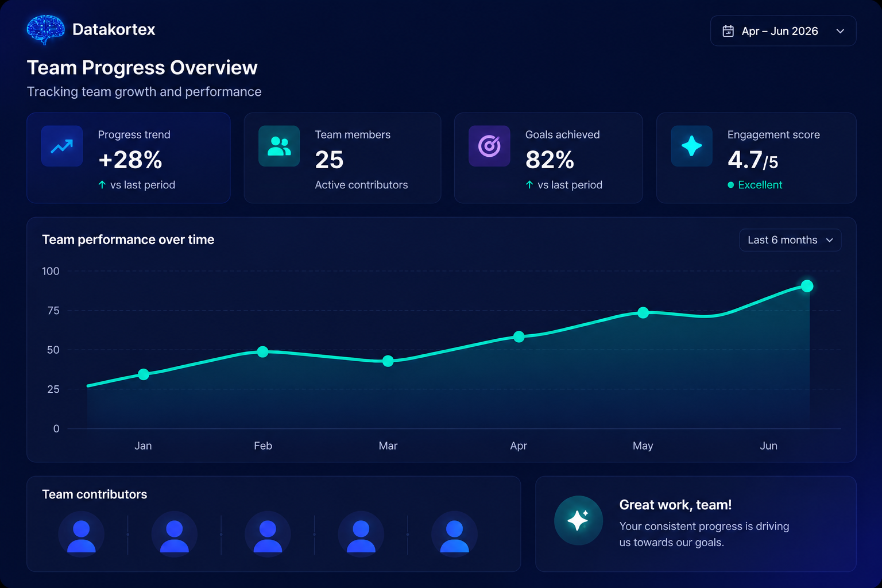The image size is (882, 588).
Task: Click the Progress trend rising-arrow icon
Action: pyautogui.click(x=62, y=146)
